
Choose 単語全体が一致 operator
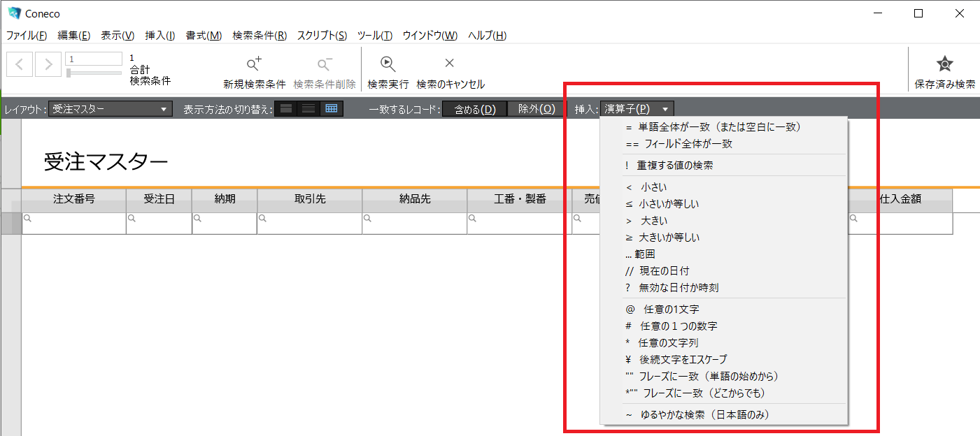click(724, 127)
